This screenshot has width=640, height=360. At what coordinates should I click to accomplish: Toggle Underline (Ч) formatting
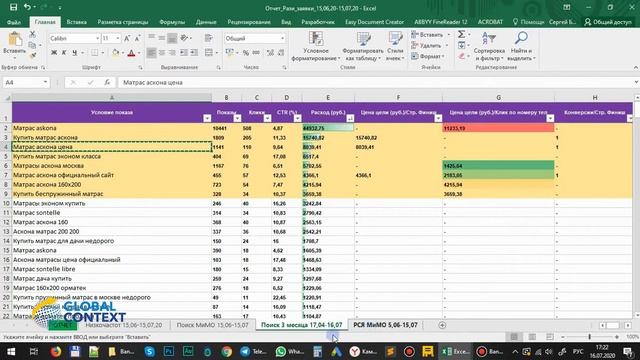(74, 53)
